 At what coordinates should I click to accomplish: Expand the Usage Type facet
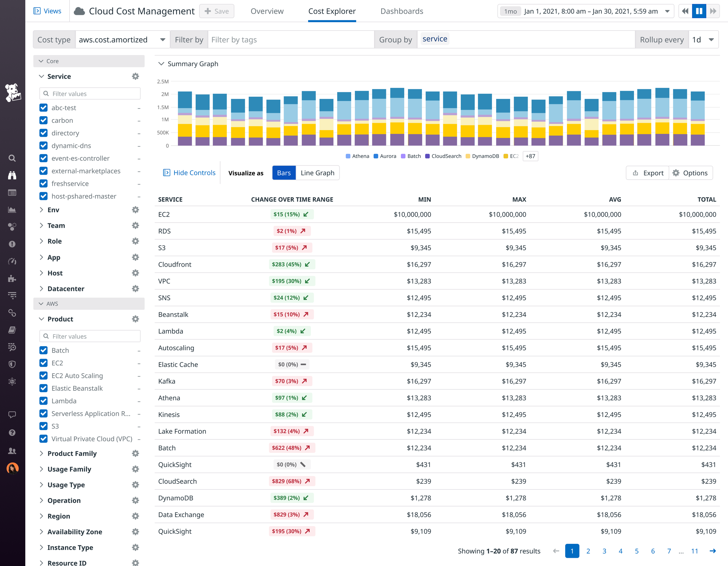pyautogui.click(x=41, y=485)
